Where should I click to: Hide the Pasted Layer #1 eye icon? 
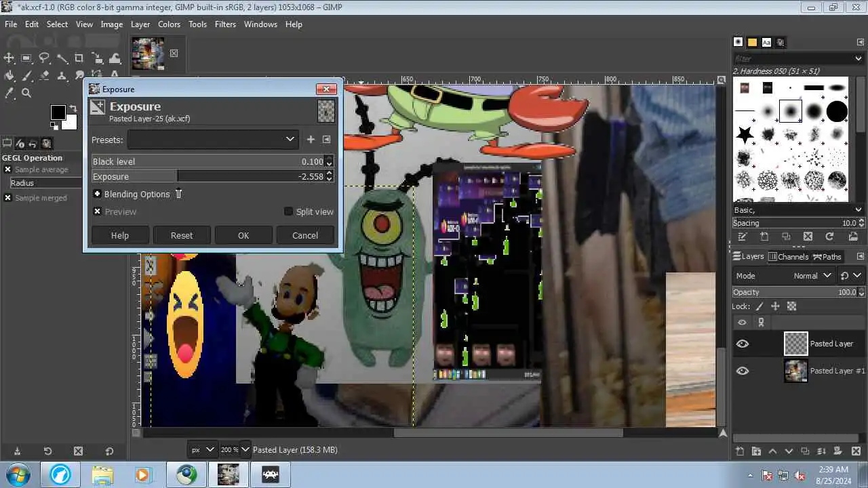click(x=743, y=371)
